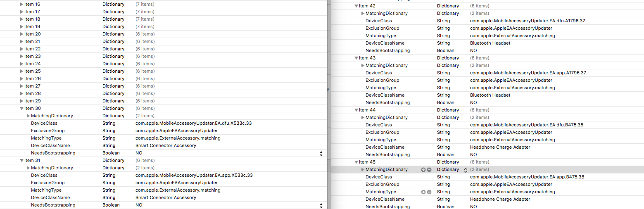Collapse Item 44 in the right window

coord(356,110)
